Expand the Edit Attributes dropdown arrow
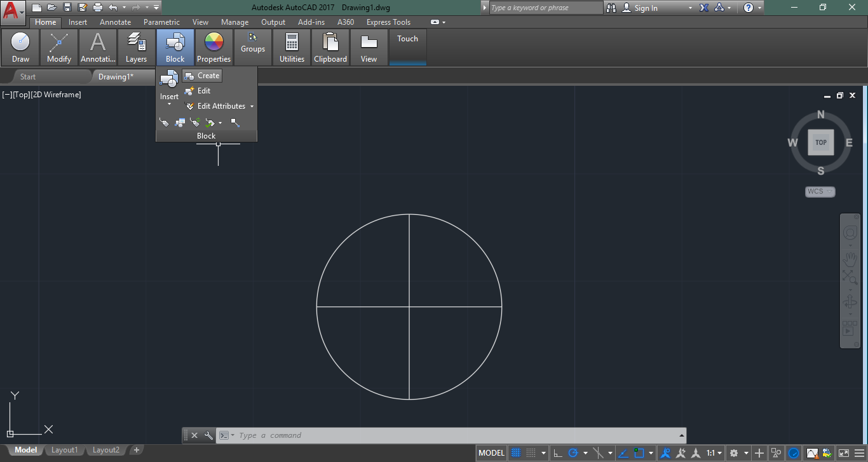Image resolution: width=868 pixels, height=462 pixels. click(x=252, y=107)
